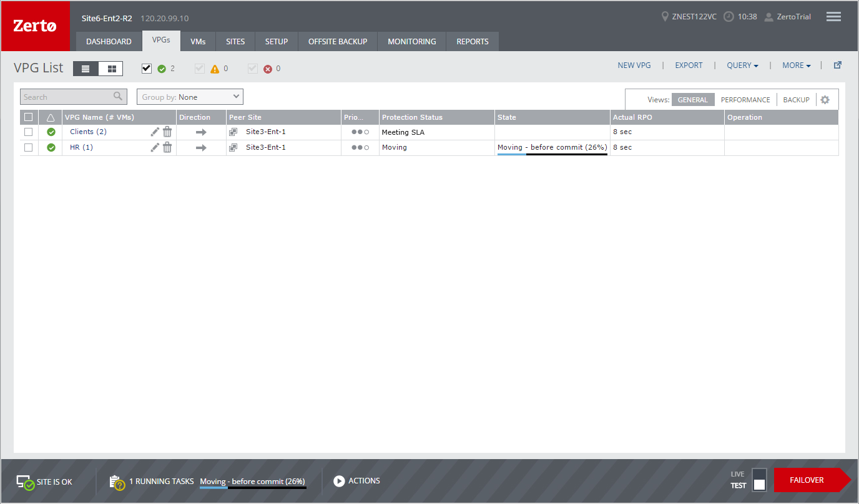Check the select-all header checkbox
This screenshot has height=504, width=859.
coord(28,117)
